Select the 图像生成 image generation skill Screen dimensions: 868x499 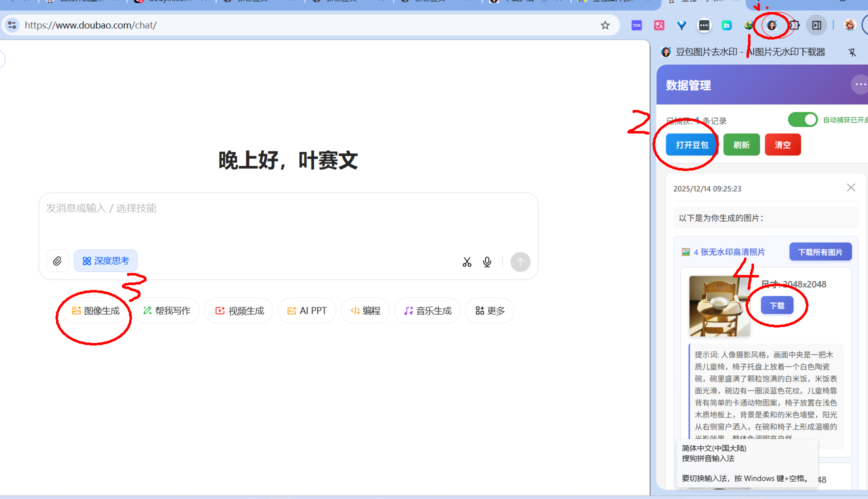[96, 311]
